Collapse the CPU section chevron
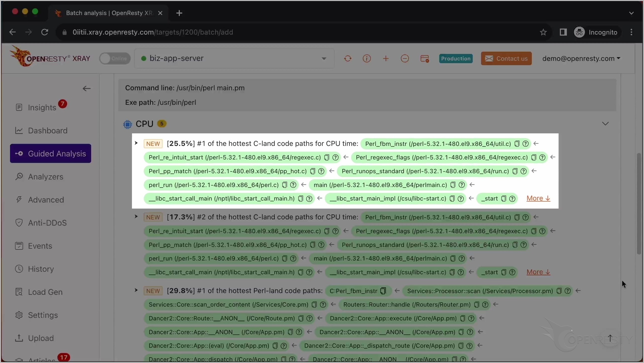Image resolution: width=644 pixels, height=363 pixels. pos(605,124)
